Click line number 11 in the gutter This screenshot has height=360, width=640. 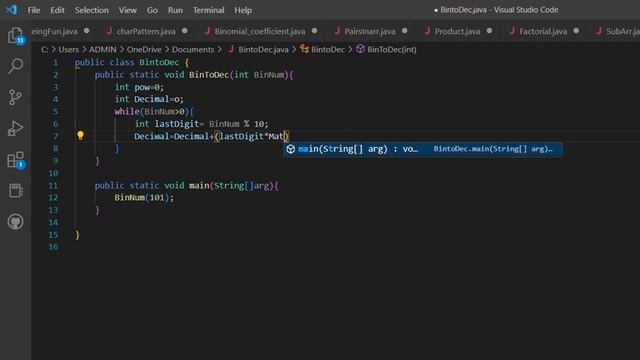[x=53, y=185]
